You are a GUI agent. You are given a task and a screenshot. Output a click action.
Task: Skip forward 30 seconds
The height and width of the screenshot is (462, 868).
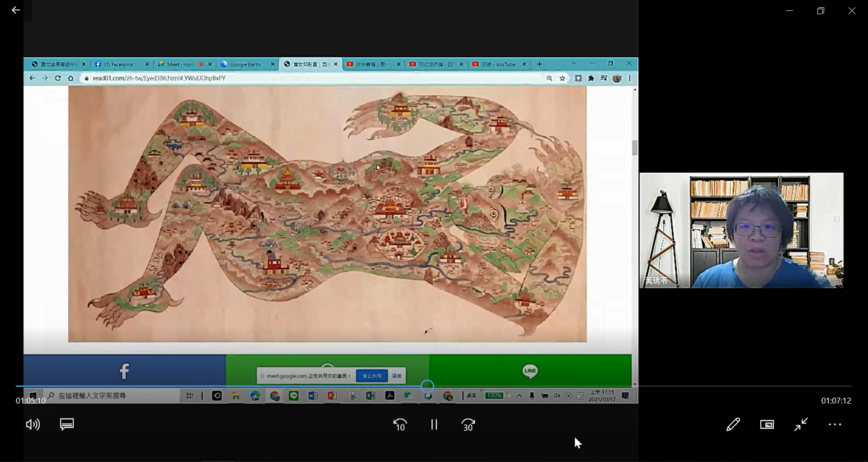pos(468,424)
